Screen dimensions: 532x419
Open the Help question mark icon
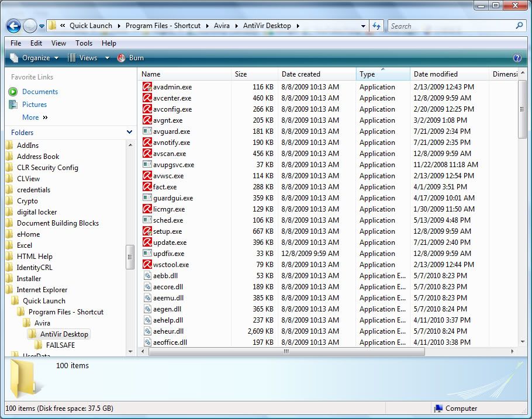pos(517,58)
